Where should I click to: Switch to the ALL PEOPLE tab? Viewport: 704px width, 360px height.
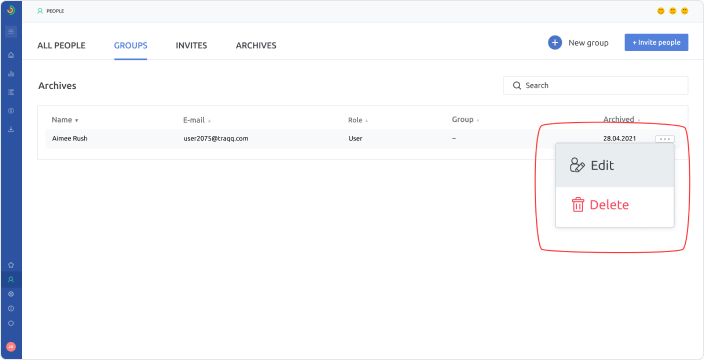[x=61, y=45]
